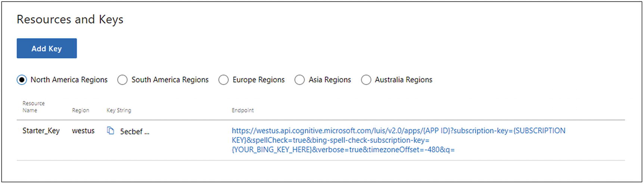
Task: Click the North America Regions label text
Action: pyautogui.click(x=69, y=80)
